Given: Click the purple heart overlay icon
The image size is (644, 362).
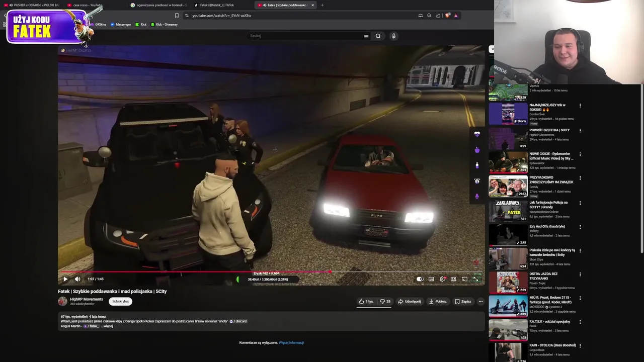Looking at the screenshot, I should [477, 134].
